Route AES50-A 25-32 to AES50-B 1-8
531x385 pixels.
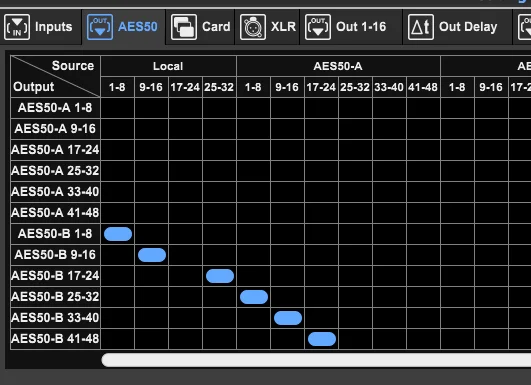[356, 234]
